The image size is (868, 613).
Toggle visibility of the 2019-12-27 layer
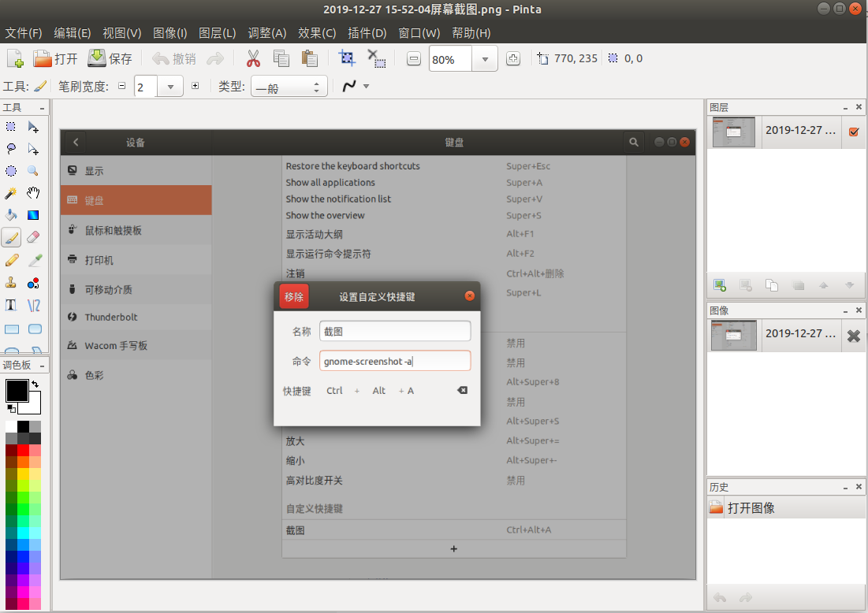(x=854, y=132)
